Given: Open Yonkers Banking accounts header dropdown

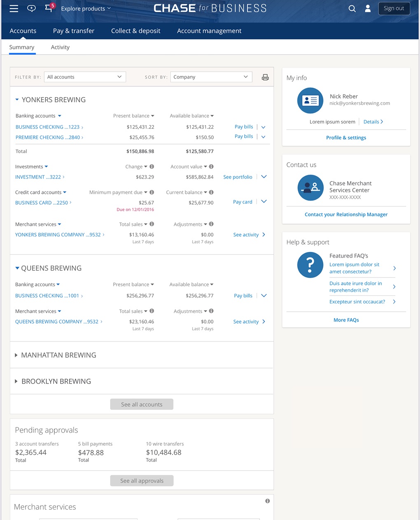Looking at the screenshot, I should (x=38, y=116).
